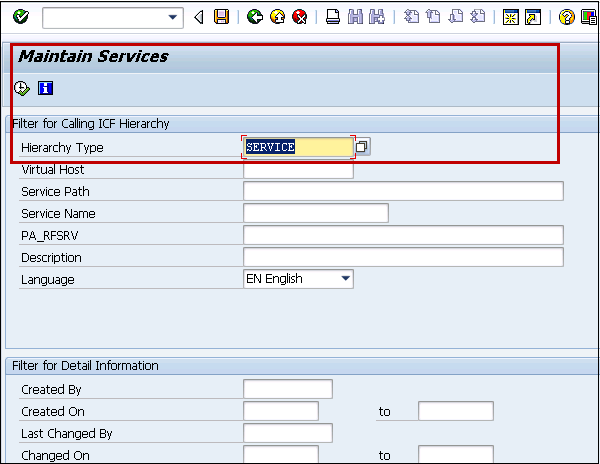This screenshot has width=600, height=464.
Task: Click the green Enter checkmark icon
Action: pos(21,17)
